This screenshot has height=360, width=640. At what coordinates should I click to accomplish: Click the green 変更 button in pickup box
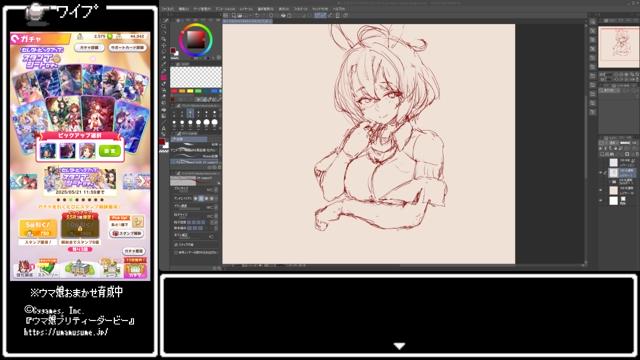[x=109, y=151]
